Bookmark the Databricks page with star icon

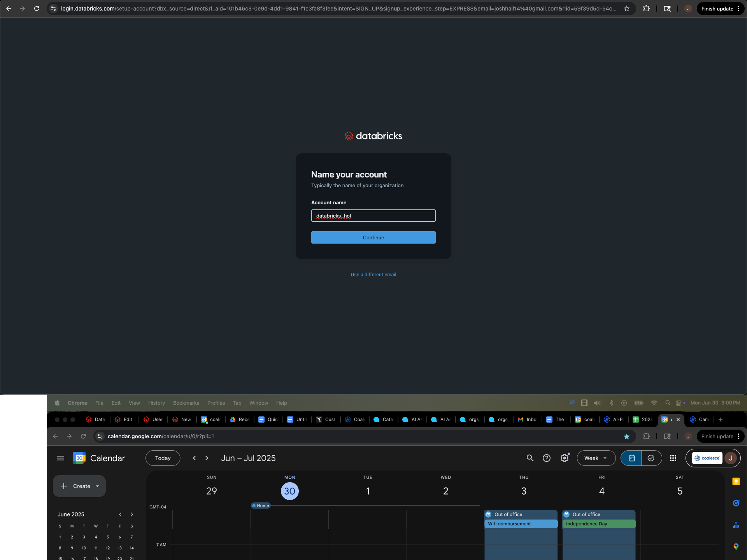[x=627, y=9]
